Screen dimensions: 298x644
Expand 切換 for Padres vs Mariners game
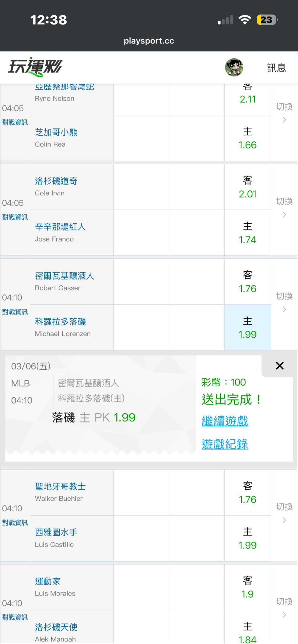[x=284, y=512]
